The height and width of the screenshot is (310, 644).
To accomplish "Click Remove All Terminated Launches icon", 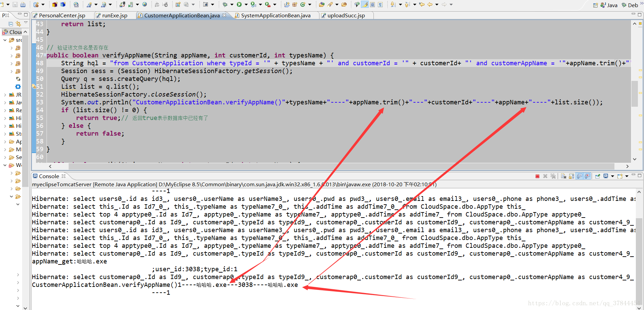I will [553, 176].
